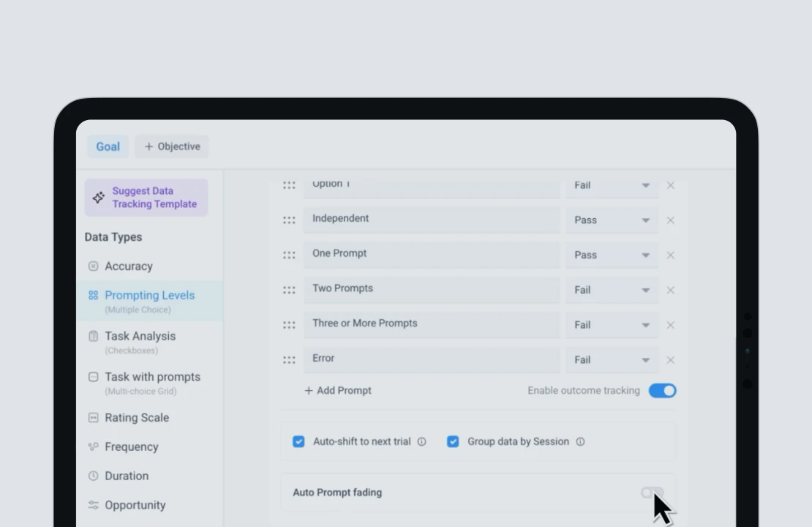The image size is (812, 527).
Task: Click the + Objective button
Action: [172, 146]
